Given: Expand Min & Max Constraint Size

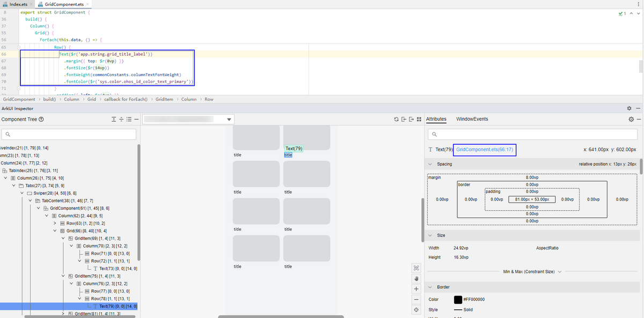Looking at the screenshot, I should point(560,272).
